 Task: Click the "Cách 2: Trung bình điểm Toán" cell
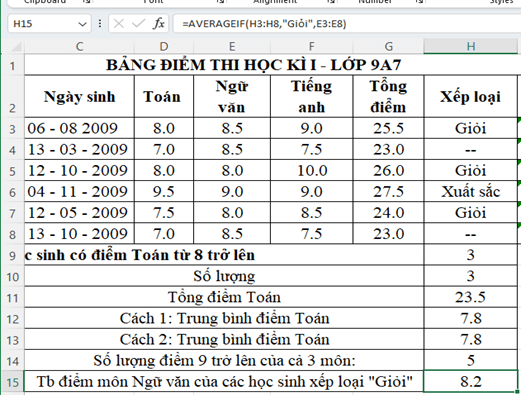pyautogui.click(x=224, y=339)
